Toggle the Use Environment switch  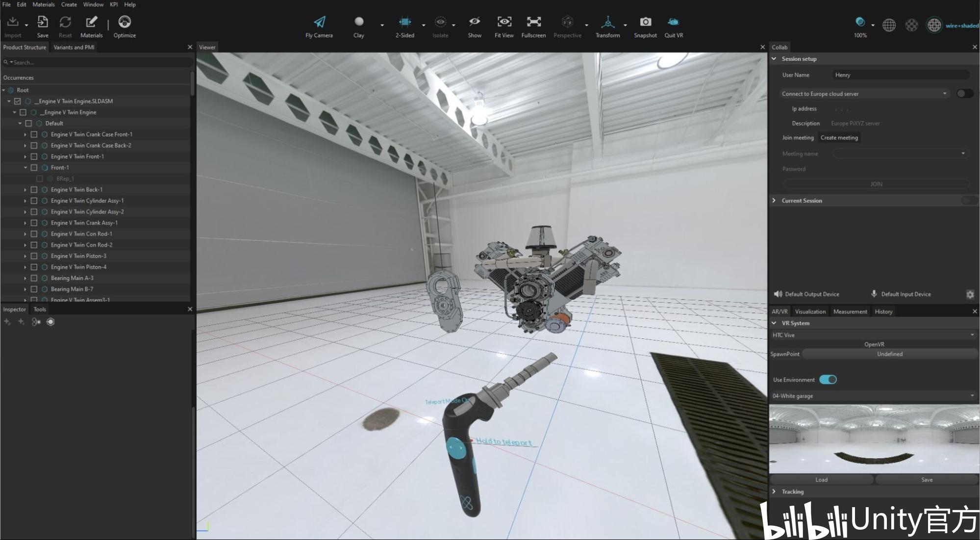click(828, 380)
